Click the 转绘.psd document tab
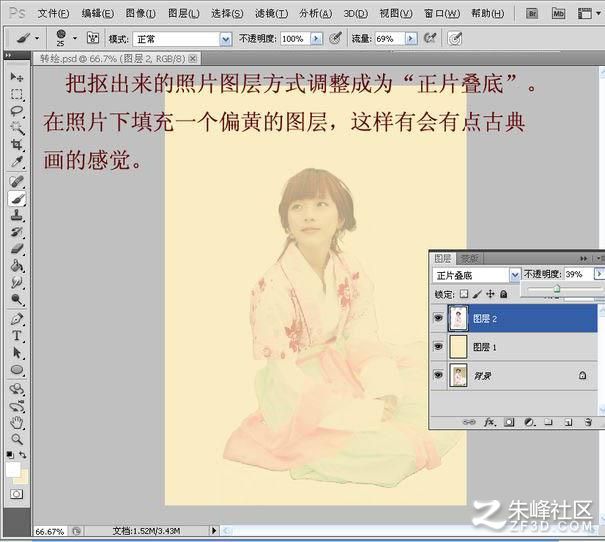This screenshot has height=542, width=605. 112,59
